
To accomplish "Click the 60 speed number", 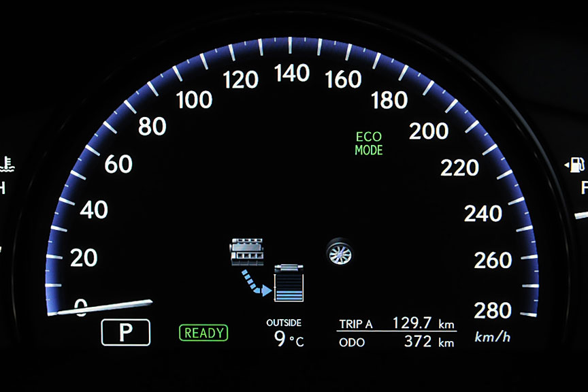I will coord(118,164).
